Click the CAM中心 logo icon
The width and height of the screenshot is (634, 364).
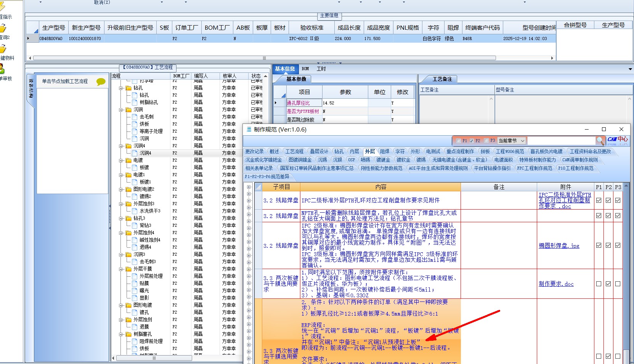(x=618, y=140)
